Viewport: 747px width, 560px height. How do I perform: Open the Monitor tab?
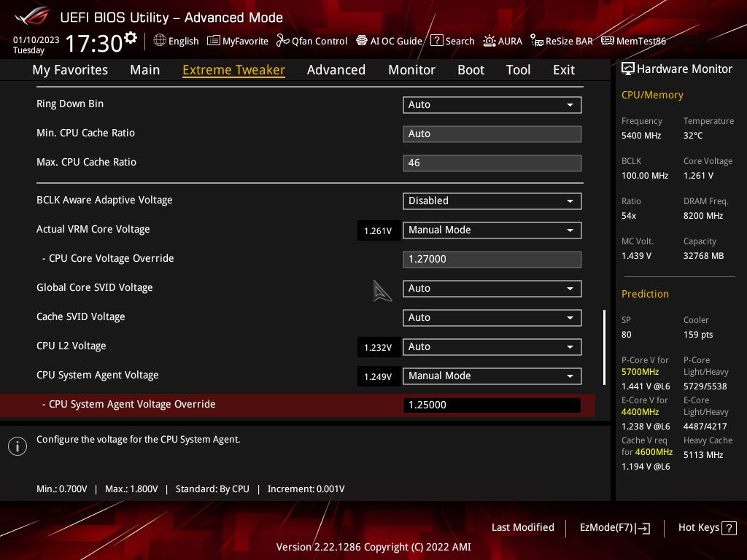click(411, 70)
